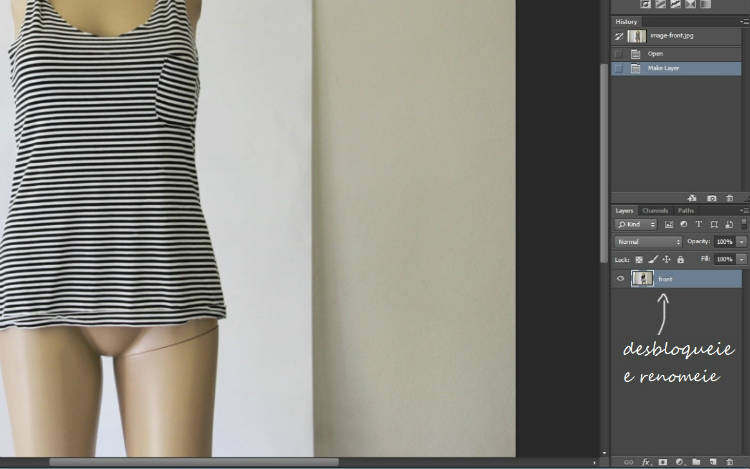This screenshot has height=469, width=750.
Task: Filter layers by pixel layers
Action: [669, 224]
